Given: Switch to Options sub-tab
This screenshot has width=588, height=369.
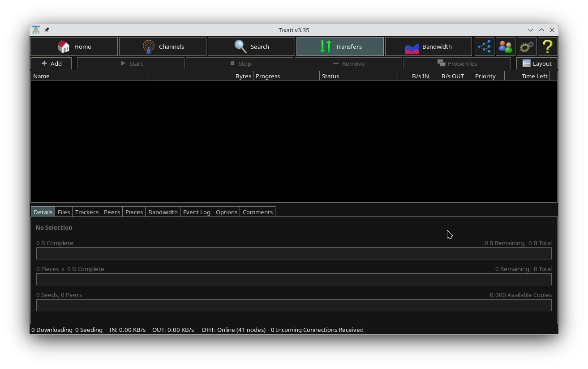Looking at the screenshot, I should click(227, 212).
